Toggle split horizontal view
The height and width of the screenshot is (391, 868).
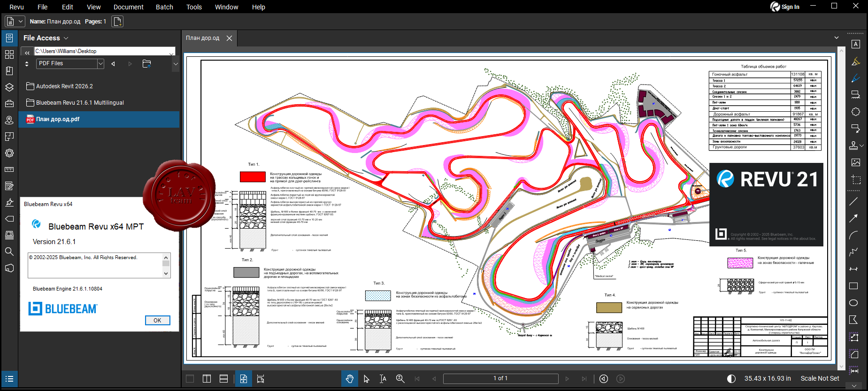point(223,379)
